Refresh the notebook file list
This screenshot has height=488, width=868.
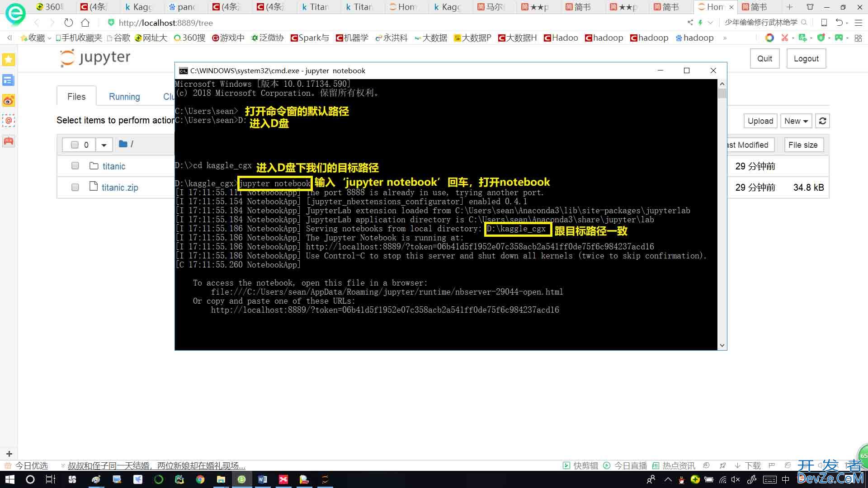[x=822, y=121]
